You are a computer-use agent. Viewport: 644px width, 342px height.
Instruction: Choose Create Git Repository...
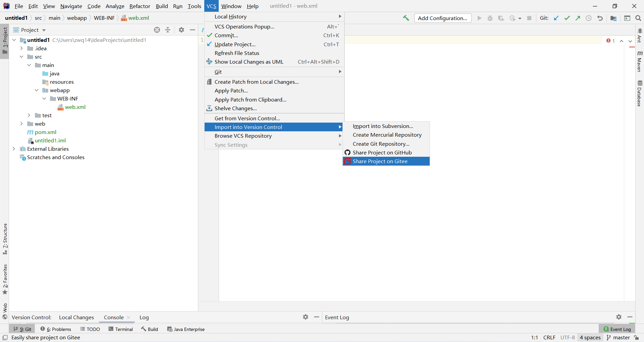386,144
